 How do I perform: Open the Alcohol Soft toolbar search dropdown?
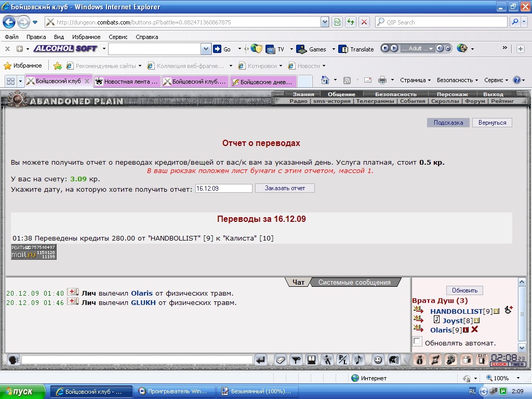point(206,49)
